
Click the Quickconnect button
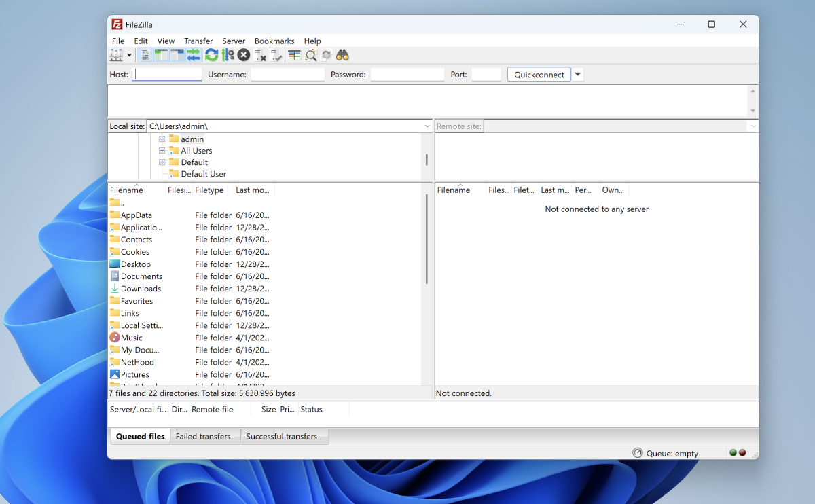pyautogui.click(x=539, y=75)
